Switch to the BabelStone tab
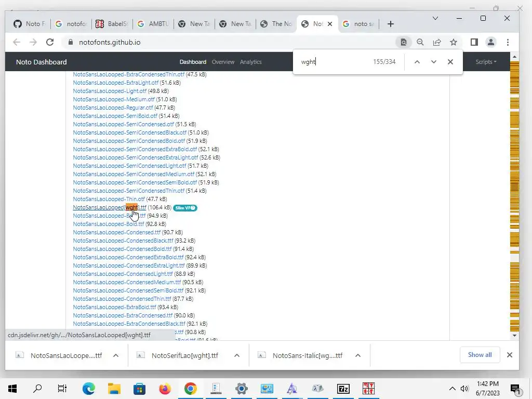Screen dimensions: 532x399 [x=112, y=24]
